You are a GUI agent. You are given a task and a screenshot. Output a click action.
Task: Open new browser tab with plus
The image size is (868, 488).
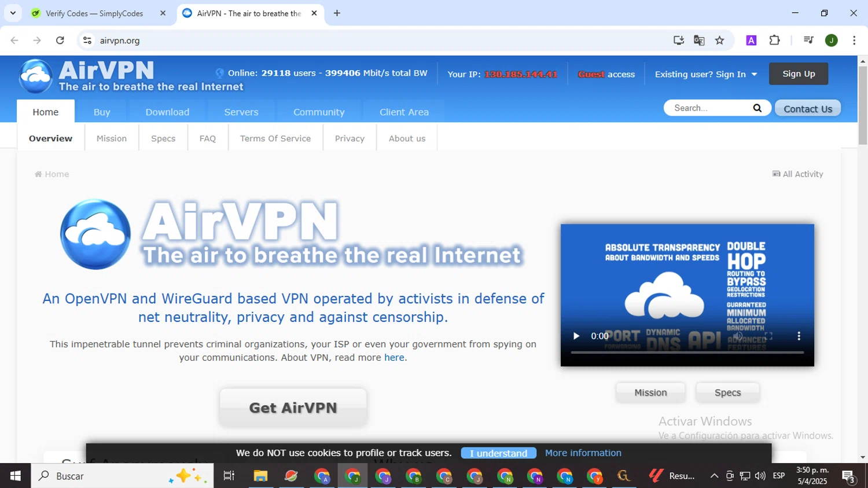click(x=337, y=13)
